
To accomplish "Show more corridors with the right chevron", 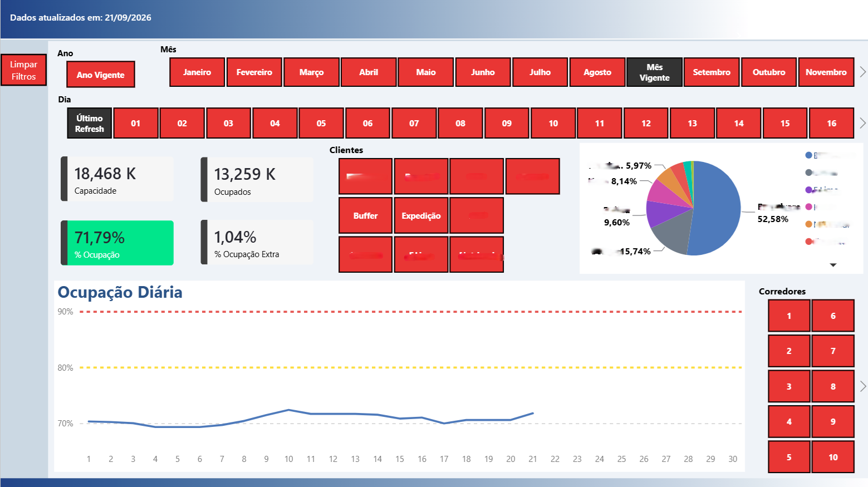I will click(862, 386).
